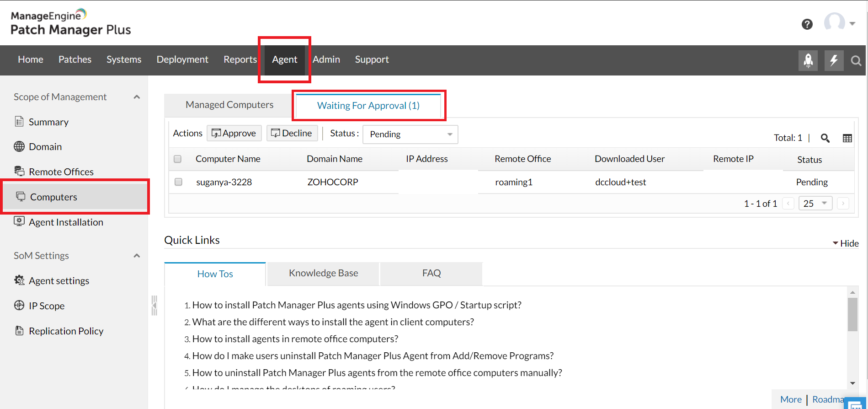Open the column chooser grid icon
Viewport: 868px width, 409px height.
coord(847,138)
